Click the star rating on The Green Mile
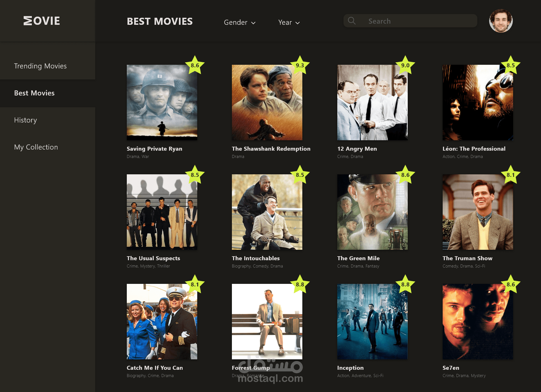The width and height of the screenshot is (541, 392). (x=405, y=175)
